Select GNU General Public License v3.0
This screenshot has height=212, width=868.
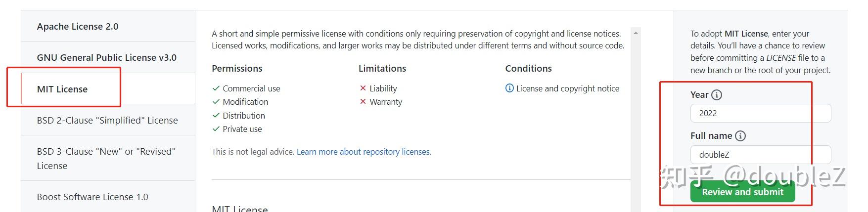pos(108,57)
